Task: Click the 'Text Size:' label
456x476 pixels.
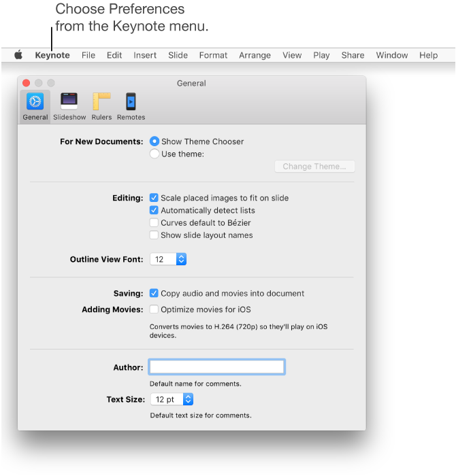Action: point(126,400)
